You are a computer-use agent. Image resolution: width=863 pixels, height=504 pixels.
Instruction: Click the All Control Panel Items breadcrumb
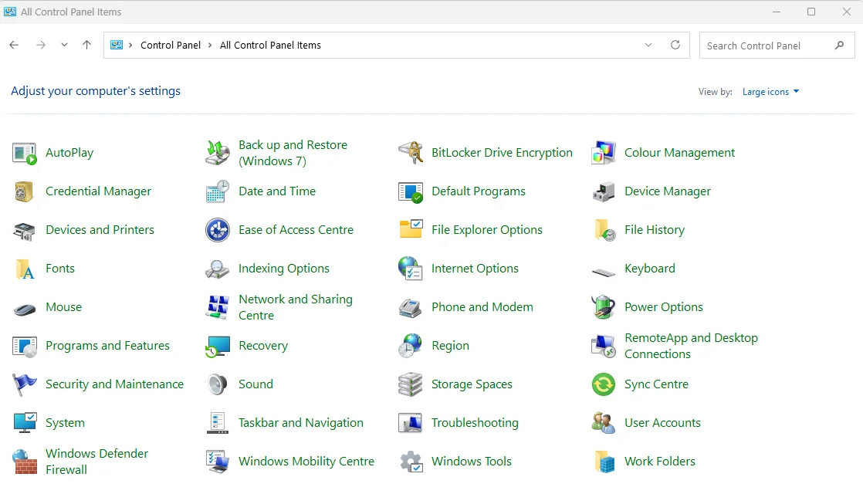point(270,45)
